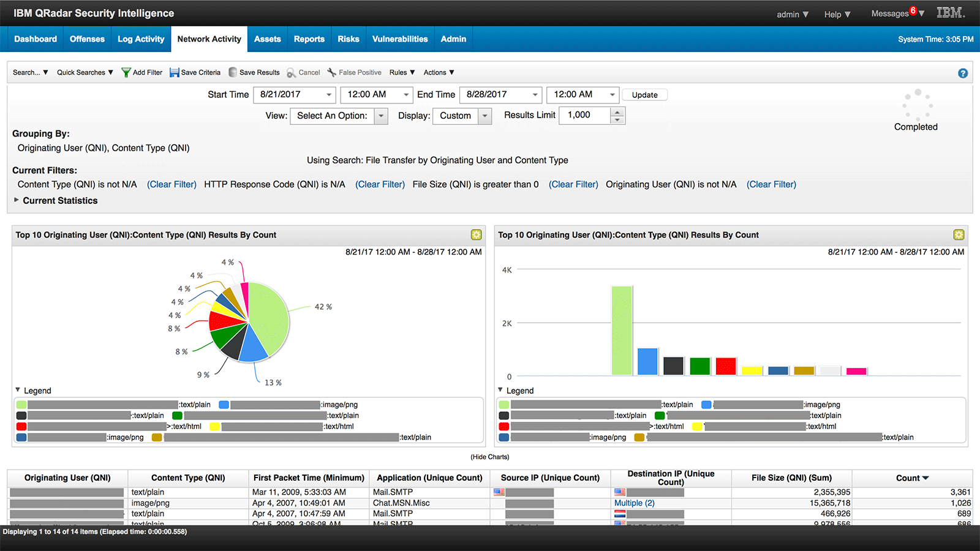Switch to the Offenses tab

(87, 39)
